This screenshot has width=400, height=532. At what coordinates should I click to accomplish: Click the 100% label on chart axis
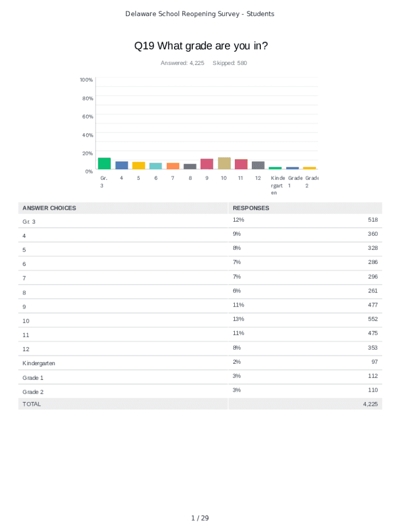click(x=86, y=79)
